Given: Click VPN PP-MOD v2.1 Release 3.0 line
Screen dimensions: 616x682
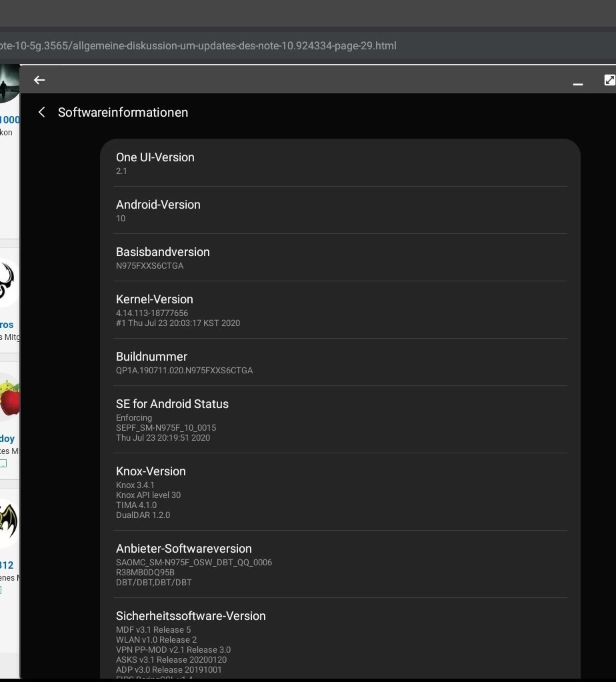Looking at the screenshot, I should pyautogui.click(x=173, y=650).
